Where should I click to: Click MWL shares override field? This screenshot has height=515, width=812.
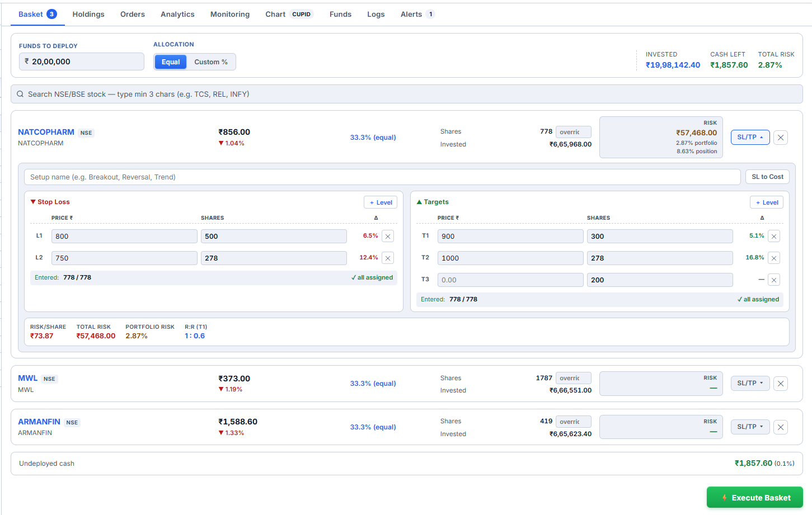pos(574,378)
